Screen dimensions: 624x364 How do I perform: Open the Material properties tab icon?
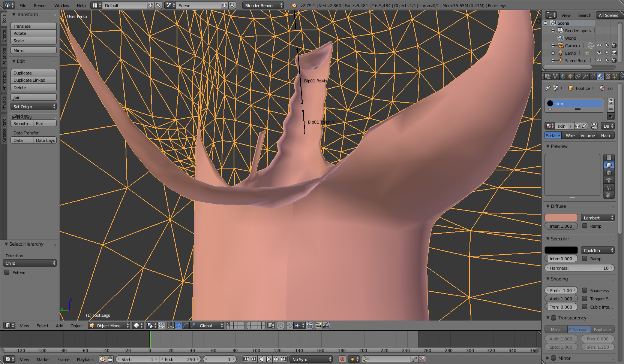click(600, 76)
